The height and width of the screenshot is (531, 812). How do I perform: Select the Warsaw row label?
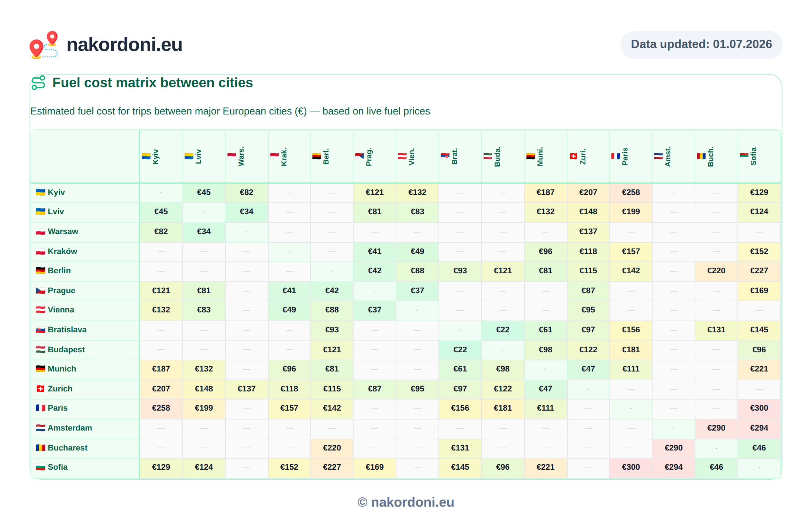pyautogui.click(x=63, y=232)
